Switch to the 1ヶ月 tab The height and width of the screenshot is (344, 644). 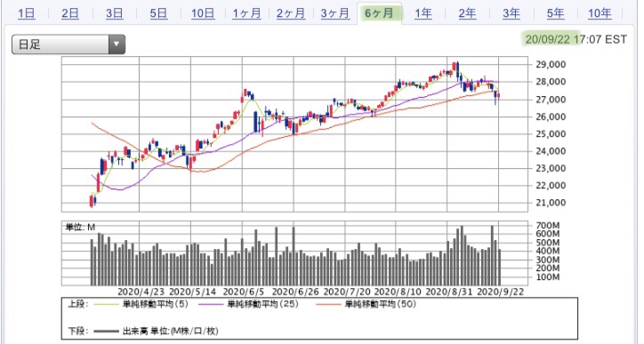coord(247,13)
